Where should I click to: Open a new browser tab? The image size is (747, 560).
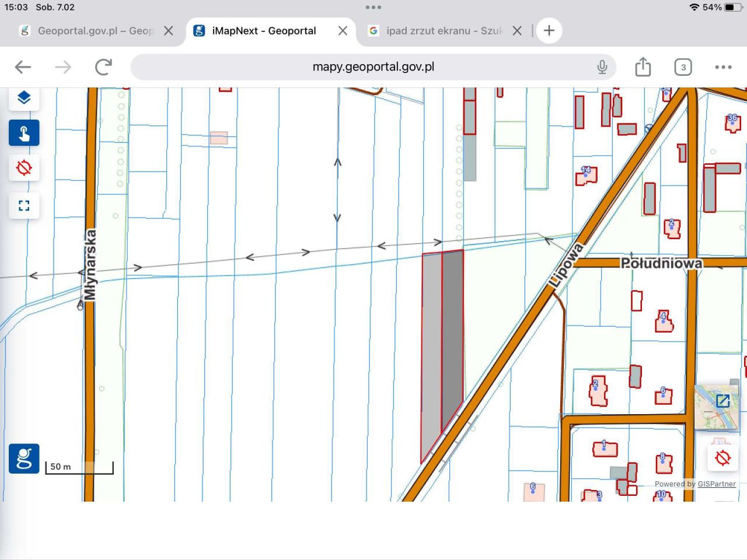tap(549, 31)
